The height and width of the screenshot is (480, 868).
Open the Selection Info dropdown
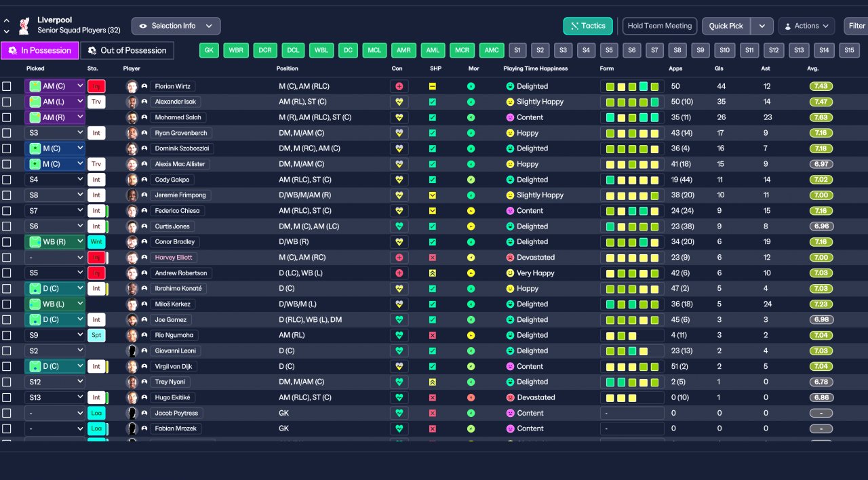pyautogui.click(x=176, y=26)
